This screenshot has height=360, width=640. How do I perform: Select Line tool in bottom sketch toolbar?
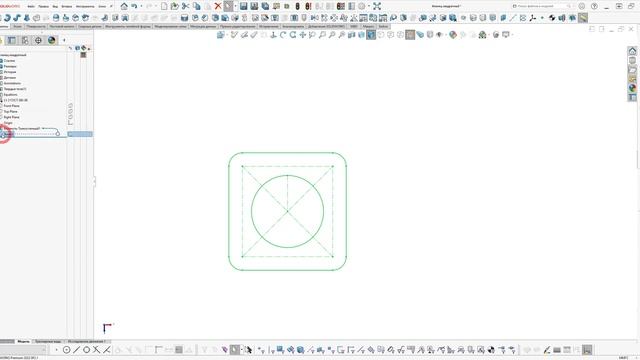tap(76, 350)
